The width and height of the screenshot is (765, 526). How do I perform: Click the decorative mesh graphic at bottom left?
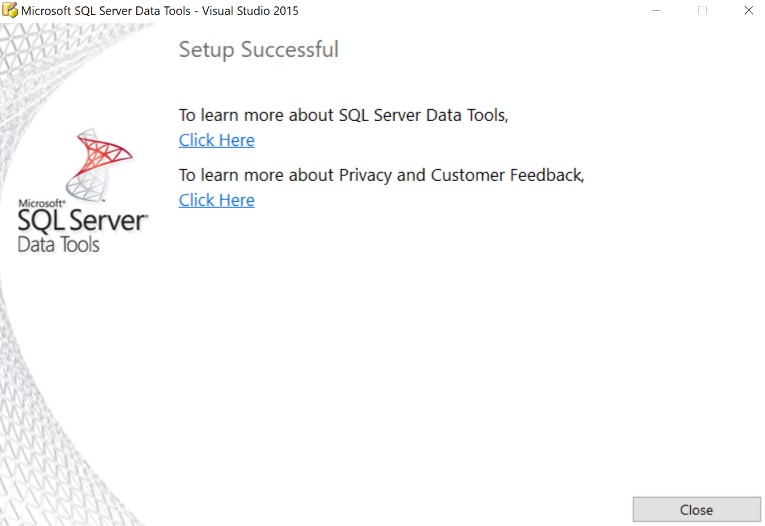(60, 440)
